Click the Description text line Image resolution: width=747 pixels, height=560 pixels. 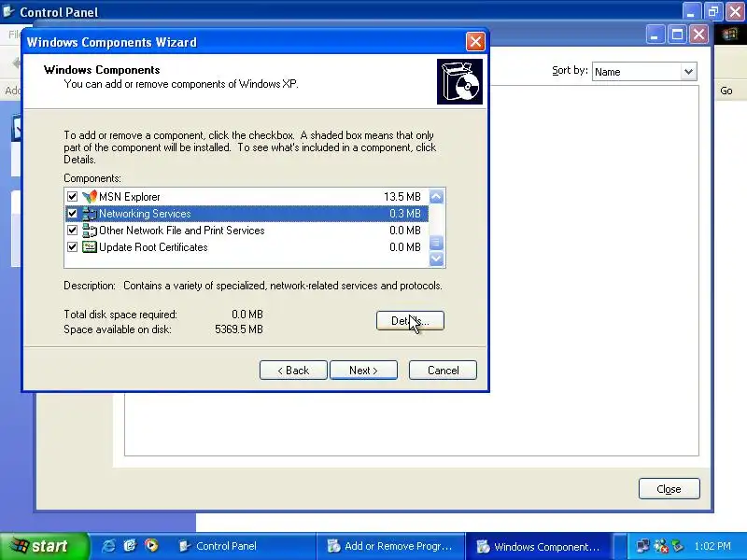click(253, 286)
